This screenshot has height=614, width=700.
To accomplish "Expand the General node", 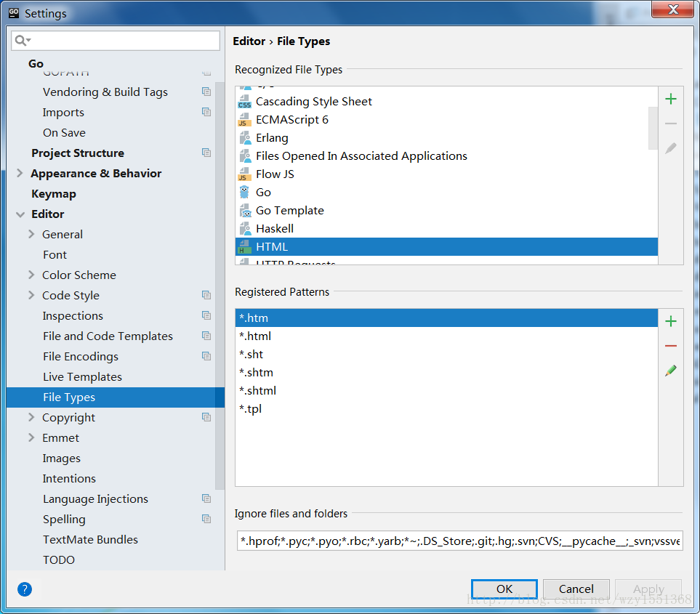I will pos(31,234).
